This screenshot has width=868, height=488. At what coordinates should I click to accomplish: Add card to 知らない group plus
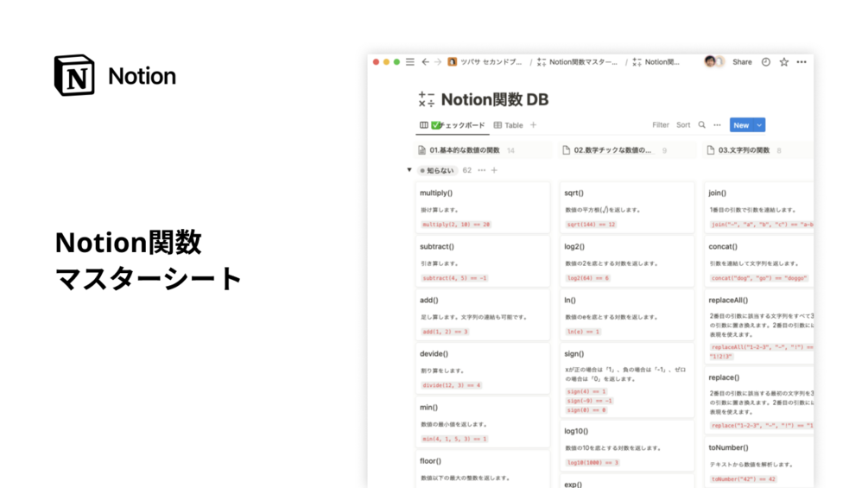click(494, 170)
